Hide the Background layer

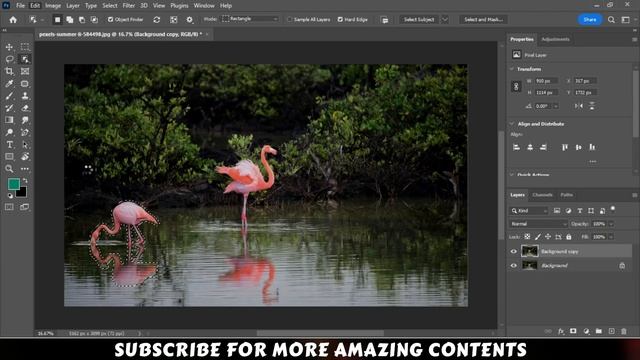[x=514, y=266]
